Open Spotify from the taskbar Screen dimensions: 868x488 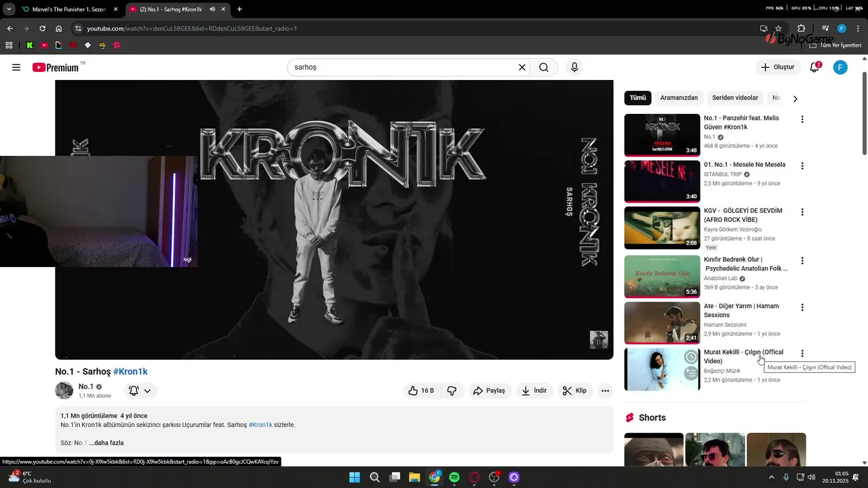454,477
